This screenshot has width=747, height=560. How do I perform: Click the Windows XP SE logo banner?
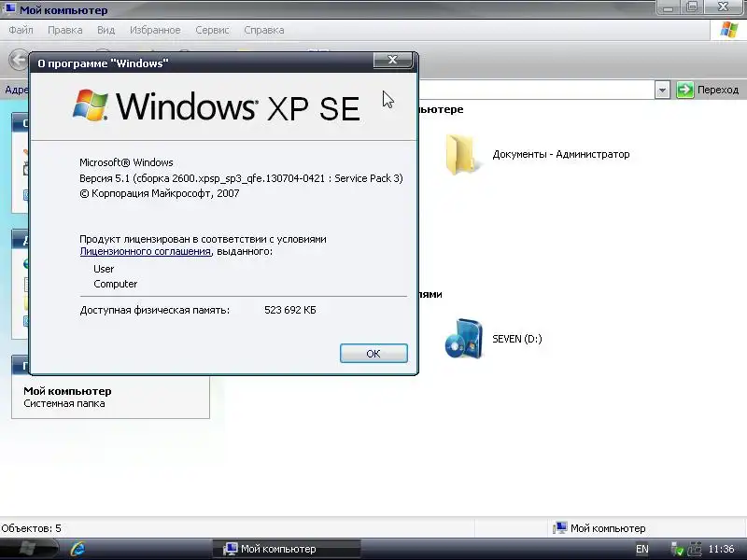(217, 106)
